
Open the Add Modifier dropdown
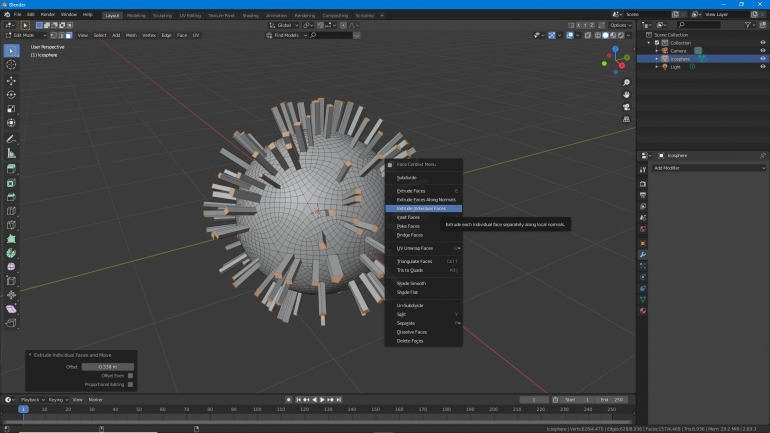point(709,168)
